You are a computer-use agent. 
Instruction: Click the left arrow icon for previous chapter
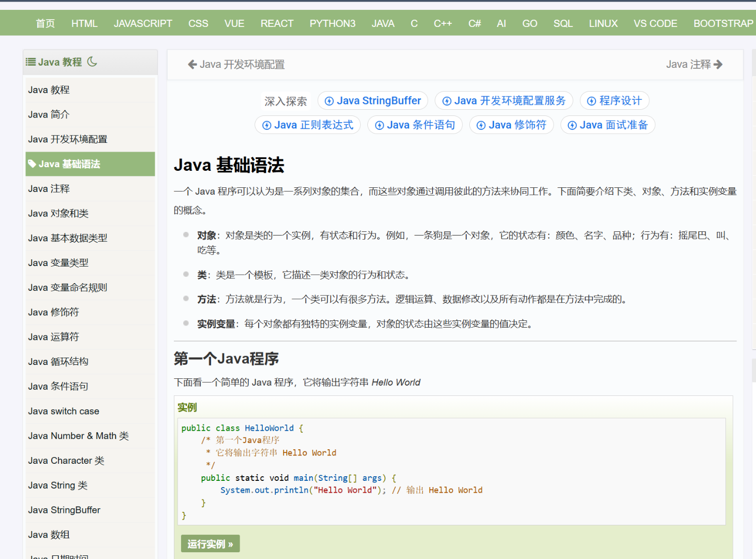tap(192, 65)
